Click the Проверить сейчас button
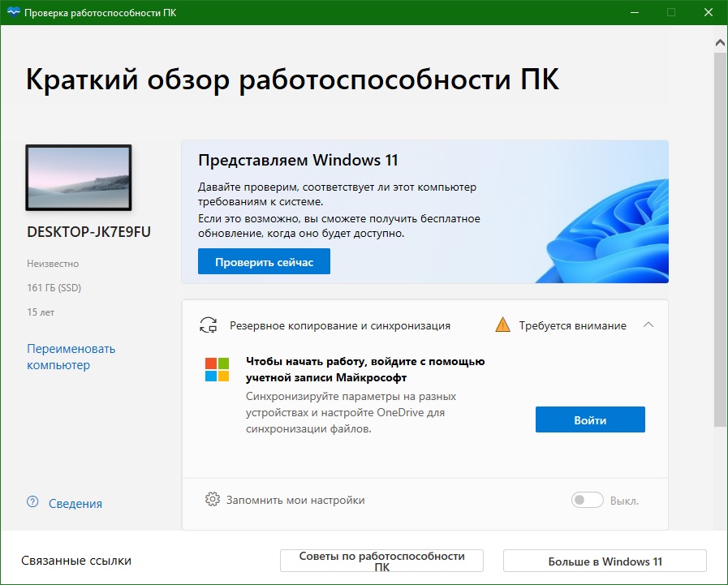Screen dimensions: 728x585 264,261
